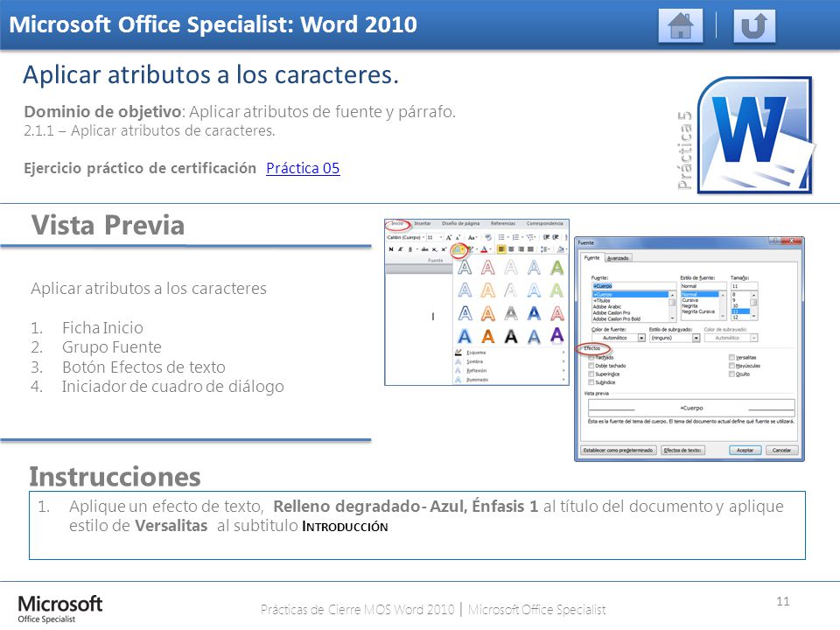Click Aceptar in Fuente dialog

tap(745, 450)
